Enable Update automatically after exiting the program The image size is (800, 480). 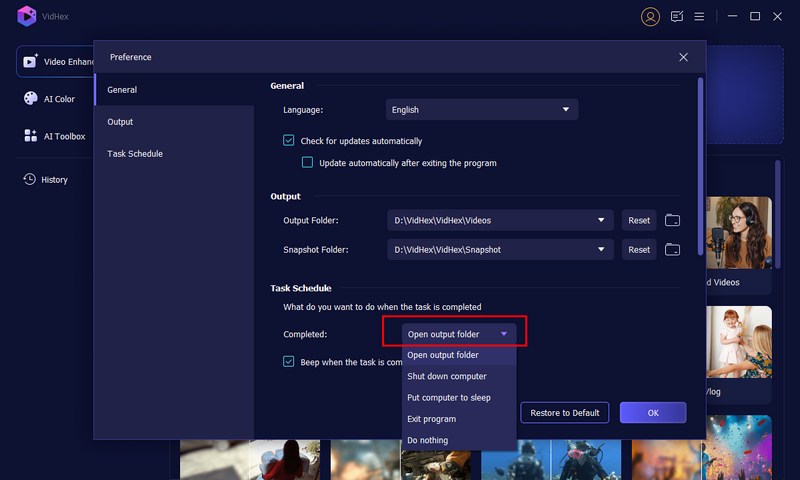click(308, 163)
